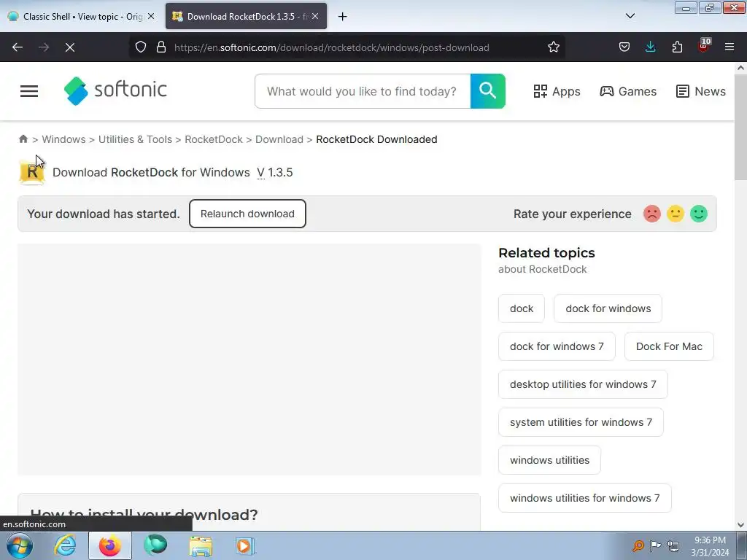Open the Games section

[x=628, y=91]
